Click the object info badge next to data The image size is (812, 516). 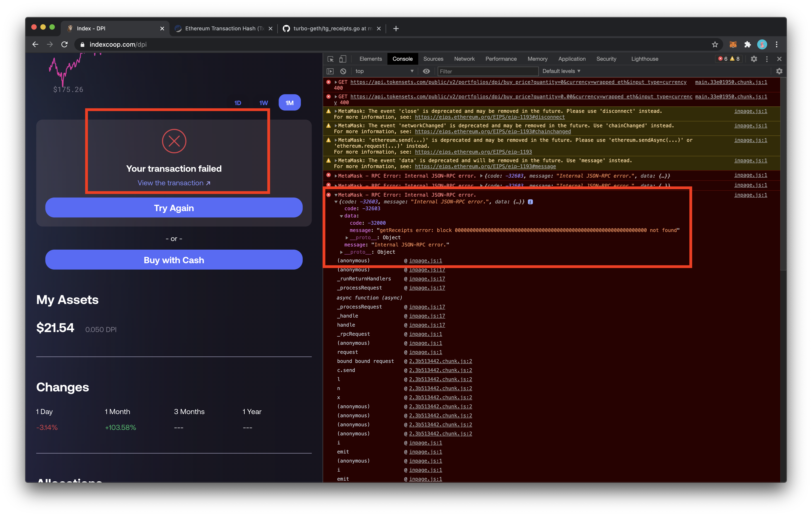coord(530,202)
